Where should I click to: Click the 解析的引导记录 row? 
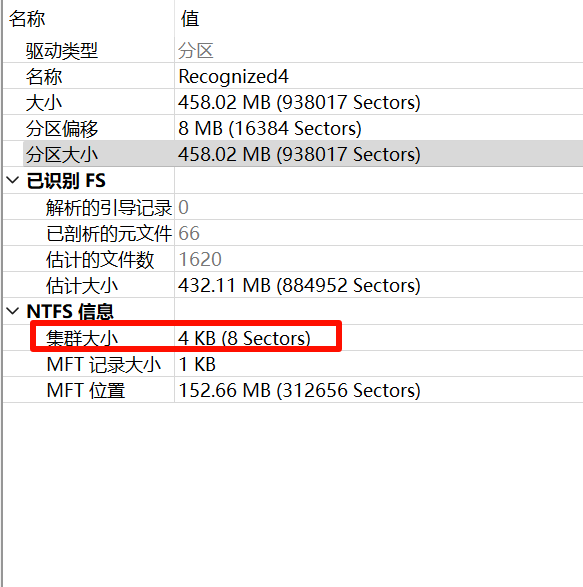pos(293,207)
